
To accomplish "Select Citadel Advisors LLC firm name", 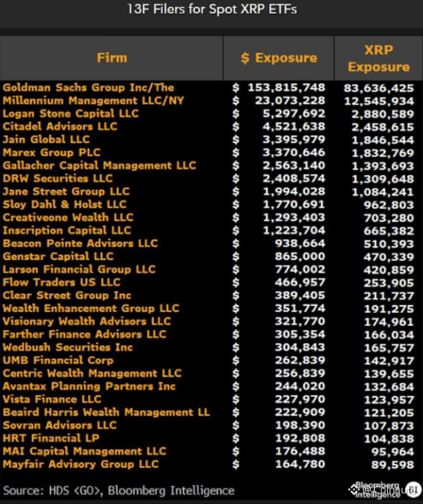I will click(x=60, y=126).
